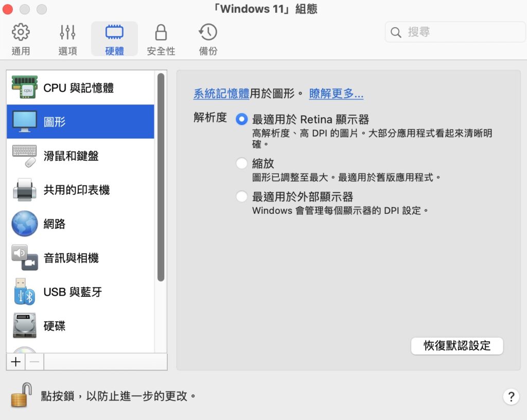The image size is (527, 420).
Task: Click the CPU chip icon in sidebar
Action: point(25,87)
